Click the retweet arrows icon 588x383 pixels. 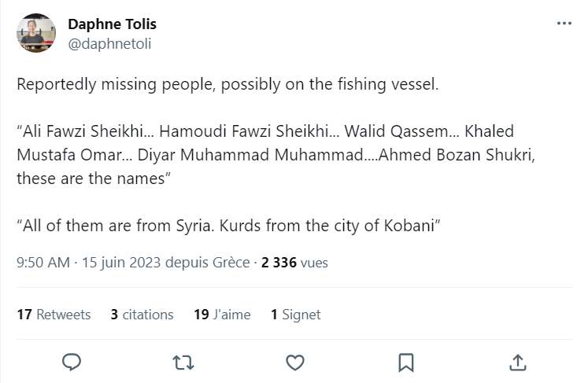(183, 362)
